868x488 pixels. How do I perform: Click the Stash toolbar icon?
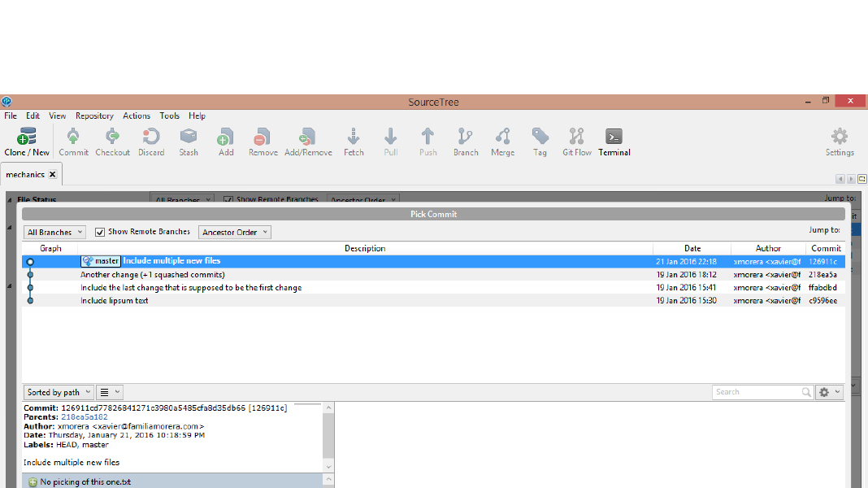[x=189, y=137]
